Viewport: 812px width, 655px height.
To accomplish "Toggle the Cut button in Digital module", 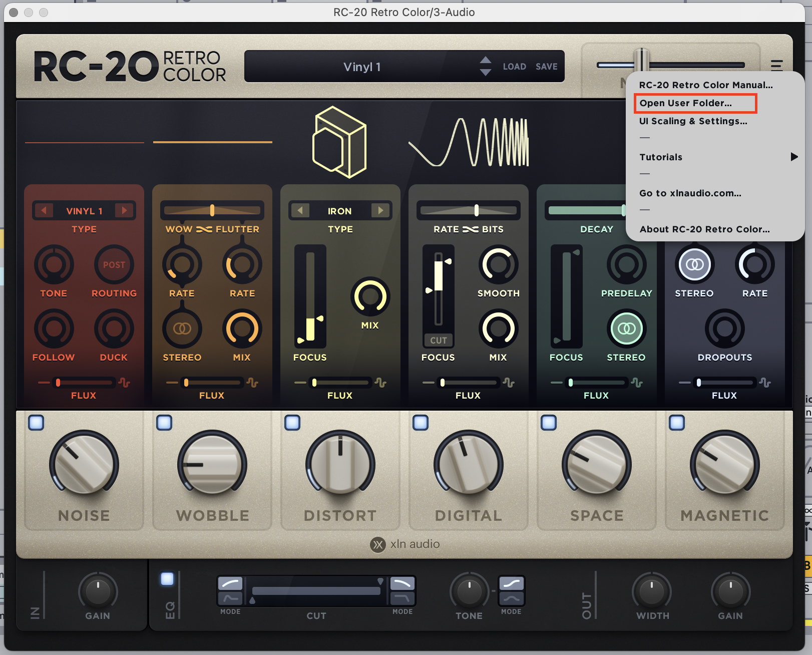I will tap(439, 341).
